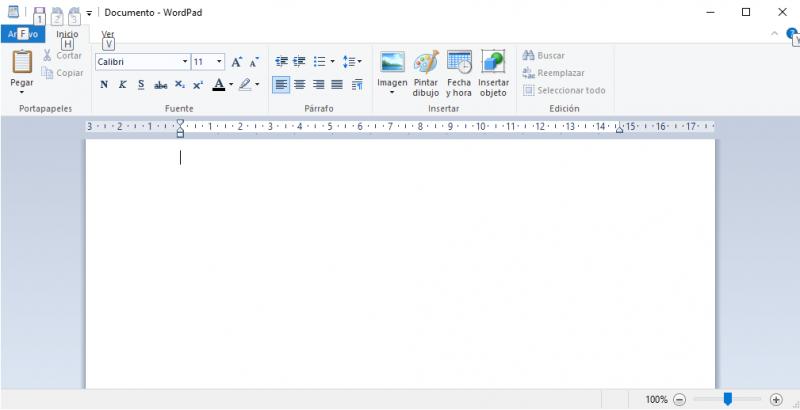Toggle subscript formatting
Image resolution: width=800 pixels, height=410 pixels.
click(x=180, y=85)
